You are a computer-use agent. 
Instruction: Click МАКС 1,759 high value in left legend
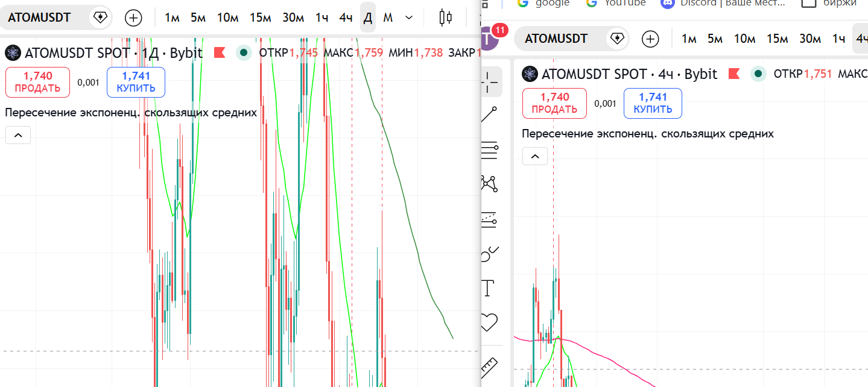pyautogui.click(x=353, y=53)
